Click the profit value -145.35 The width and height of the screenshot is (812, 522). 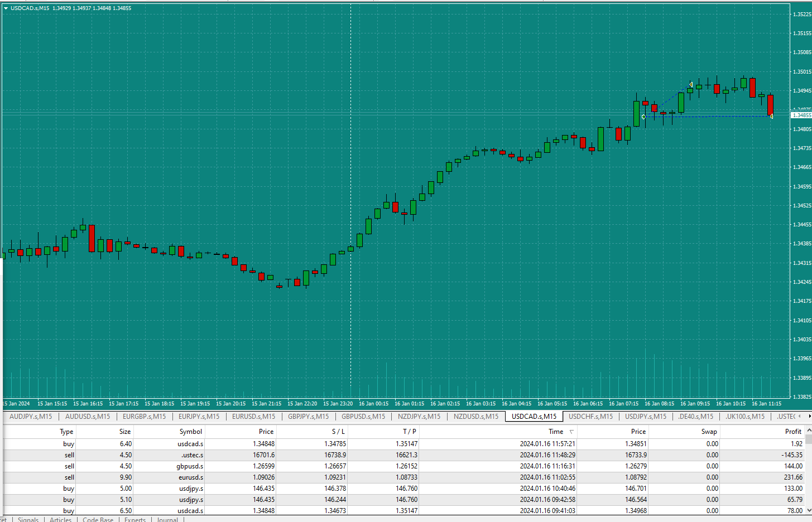pyautogui.click(x=792, y=455)
